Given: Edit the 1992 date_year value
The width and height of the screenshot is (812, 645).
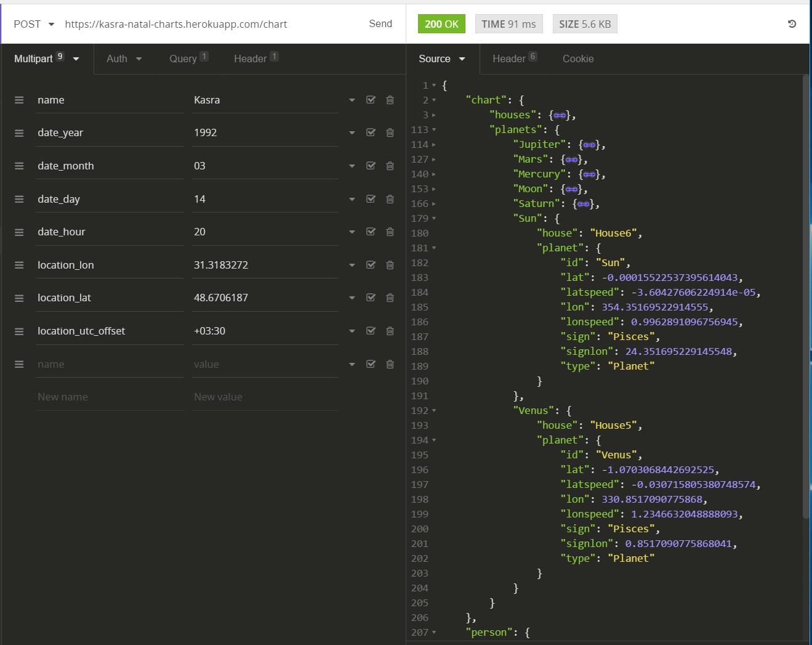Looking at the screenshot, I should 265,132.
